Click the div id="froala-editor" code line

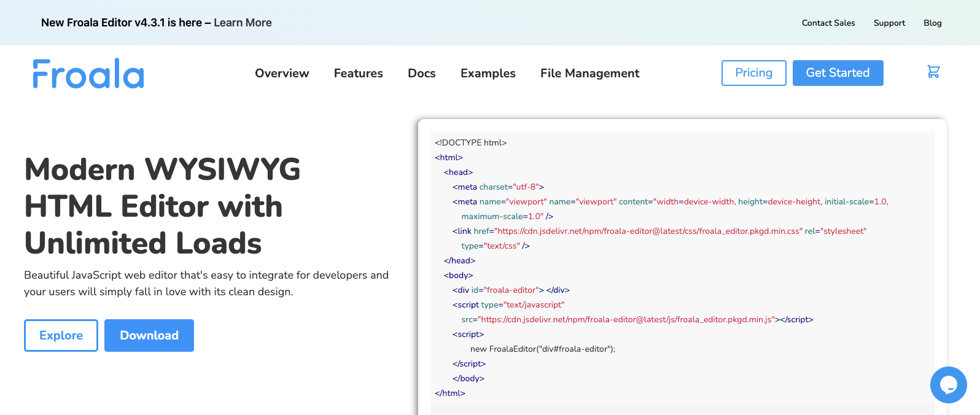511,290
